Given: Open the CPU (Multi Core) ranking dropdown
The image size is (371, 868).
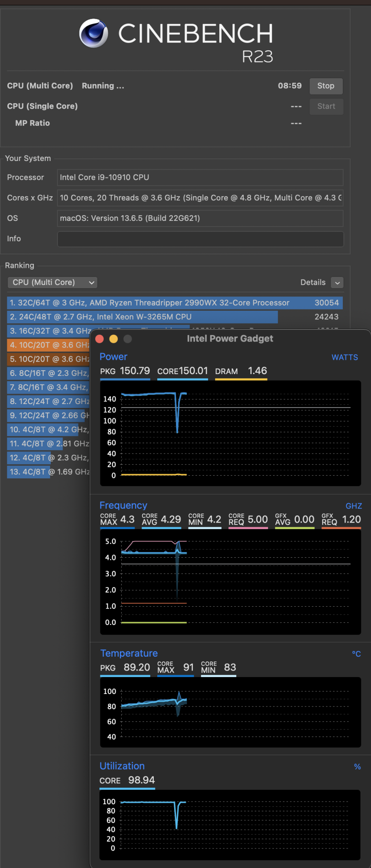Looking at the screenshot, I should [52, 283].
